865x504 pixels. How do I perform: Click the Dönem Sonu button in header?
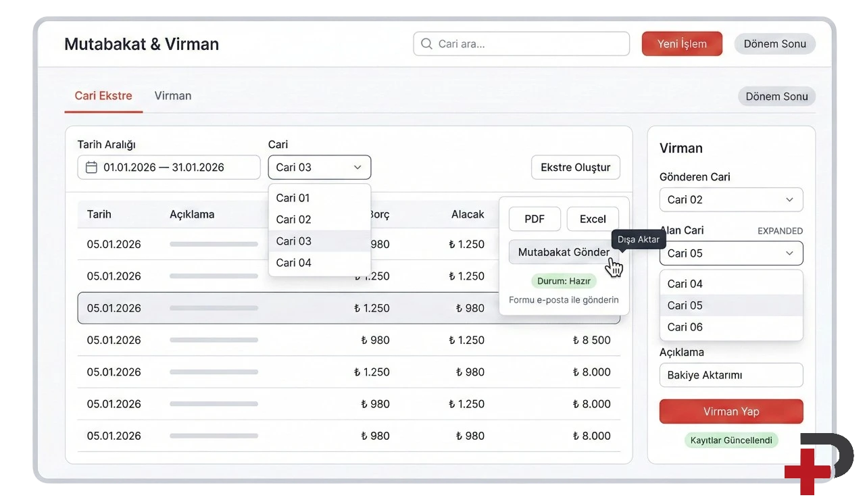(774, 44)
